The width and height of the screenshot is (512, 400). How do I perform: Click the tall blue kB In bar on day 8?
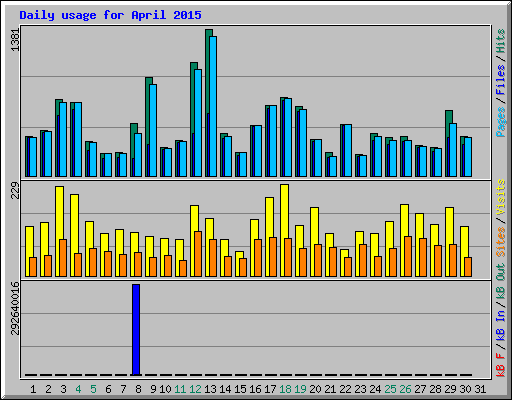click(x=136, y=330)
